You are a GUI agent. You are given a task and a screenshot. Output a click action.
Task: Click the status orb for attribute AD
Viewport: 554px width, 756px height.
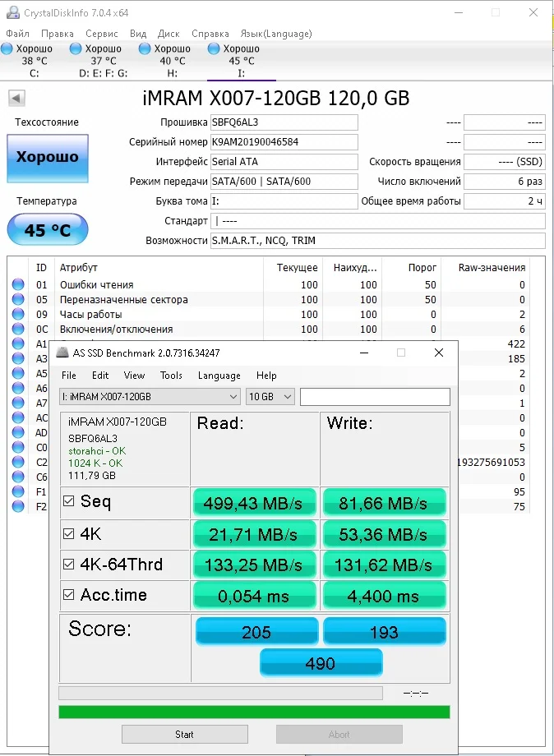pyautogui.click(x=18, y=432)
